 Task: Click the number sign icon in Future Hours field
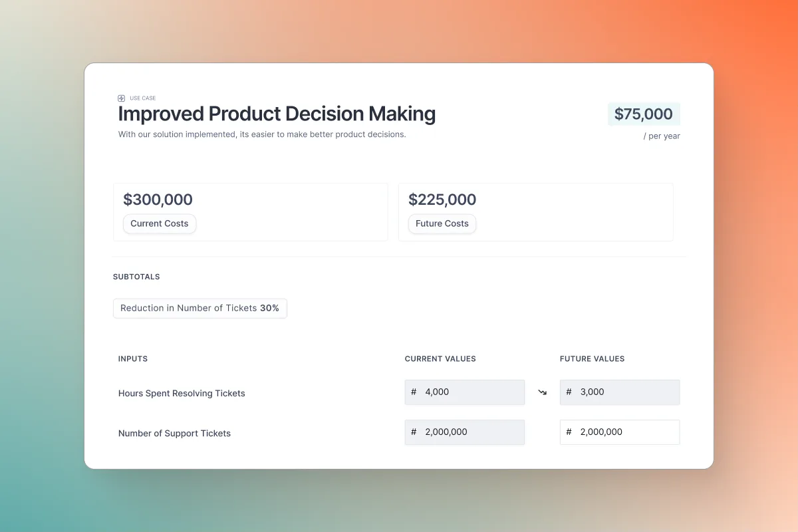coord(569,392)
